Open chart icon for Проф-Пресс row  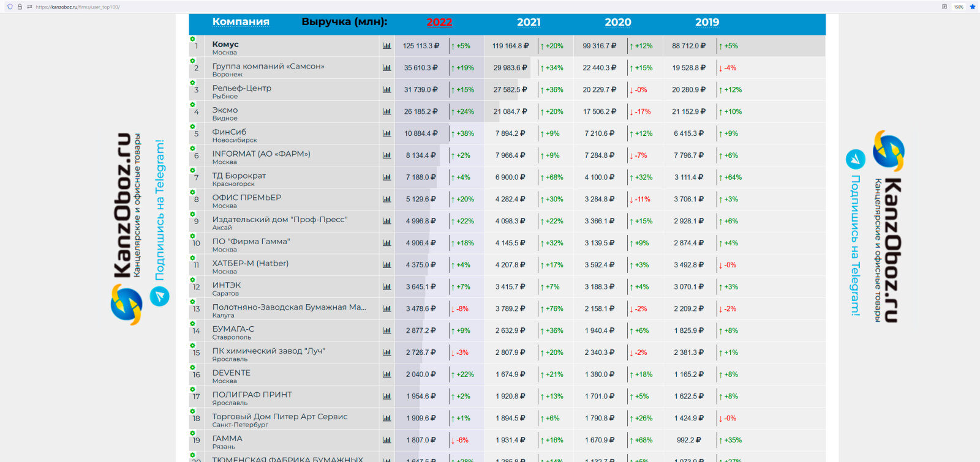(x=386, y=222)
